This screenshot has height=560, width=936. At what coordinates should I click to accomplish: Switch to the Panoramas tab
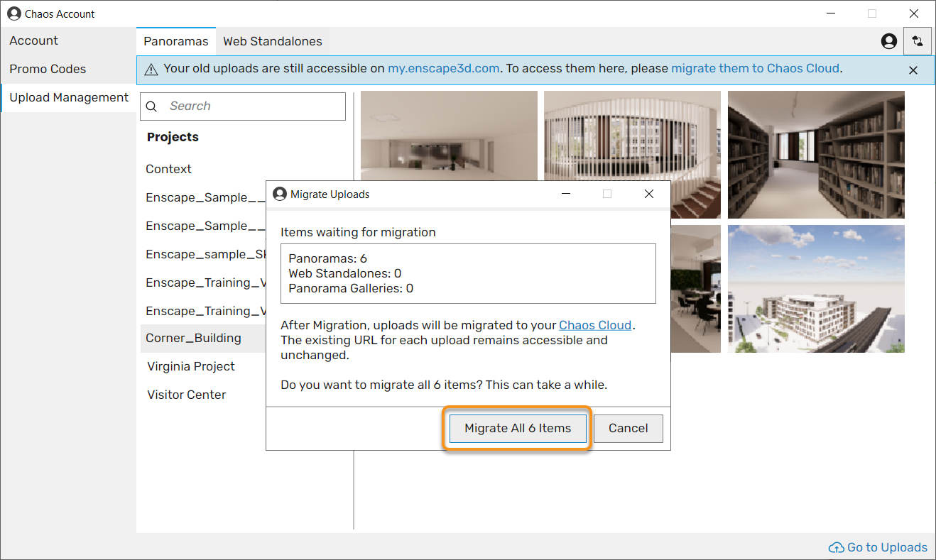click(176, 41)
